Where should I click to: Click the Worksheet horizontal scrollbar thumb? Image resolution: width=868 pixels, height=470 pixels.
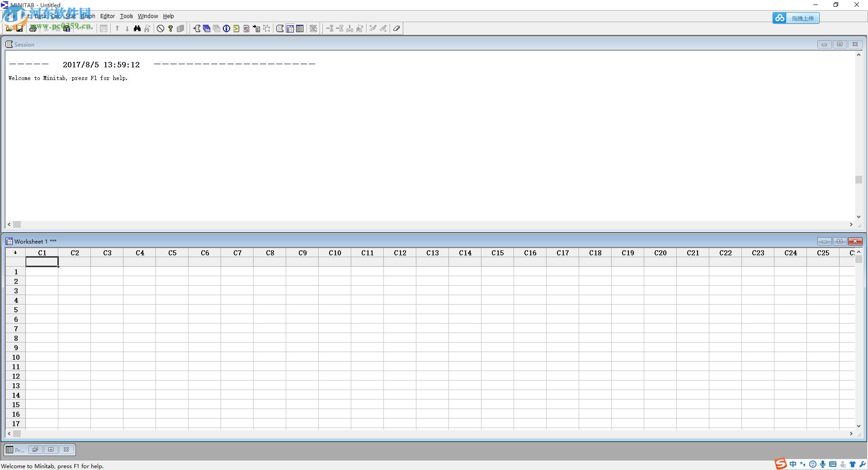click(x=17, y=433)
